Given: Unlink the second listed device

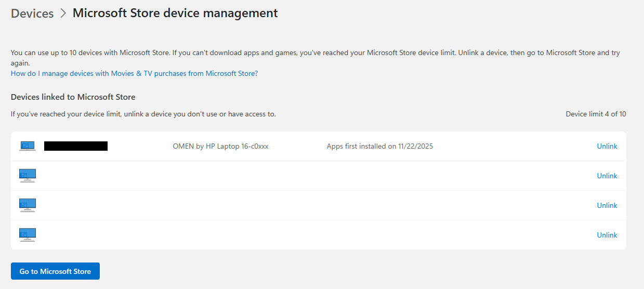Looking at the screenshot, I should 607,176.
